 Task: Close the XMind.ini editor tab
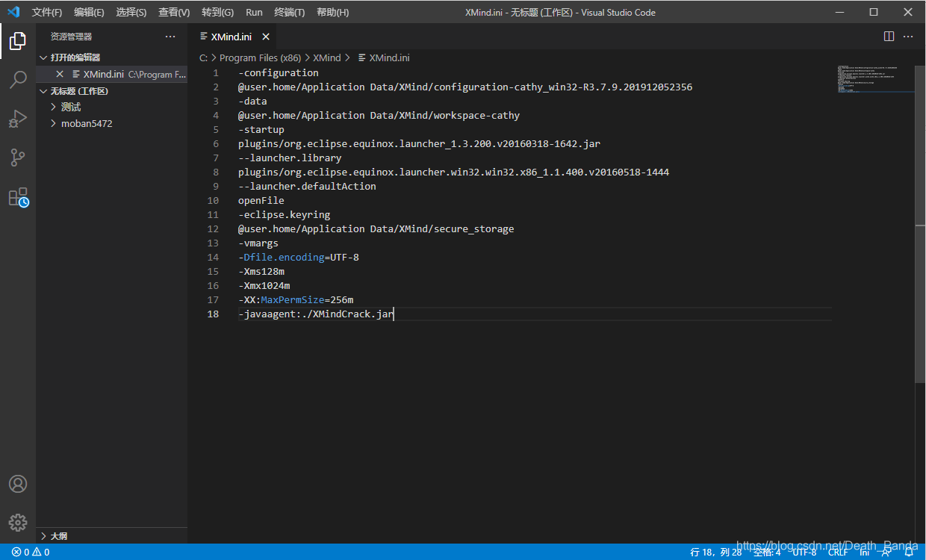pos(266,37)
